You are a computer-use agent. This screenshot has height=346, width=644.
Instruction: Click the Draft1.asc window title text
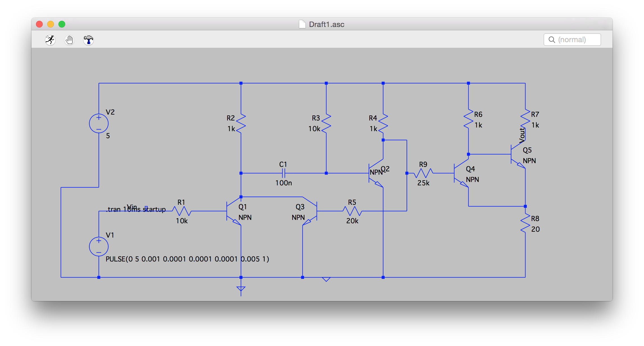[326, 24]
